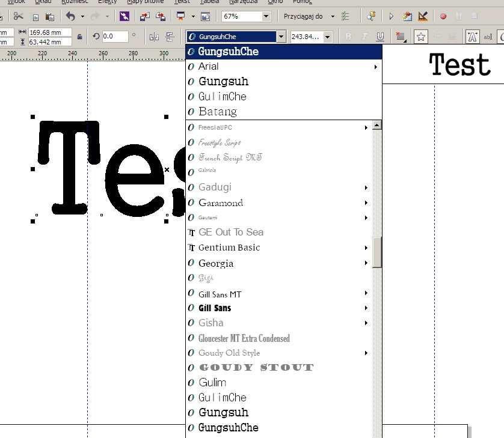The height and width of the screenshot is (438, 504).
Task: Expand the Arial font submenu arrow
Action: pos(376,67)
